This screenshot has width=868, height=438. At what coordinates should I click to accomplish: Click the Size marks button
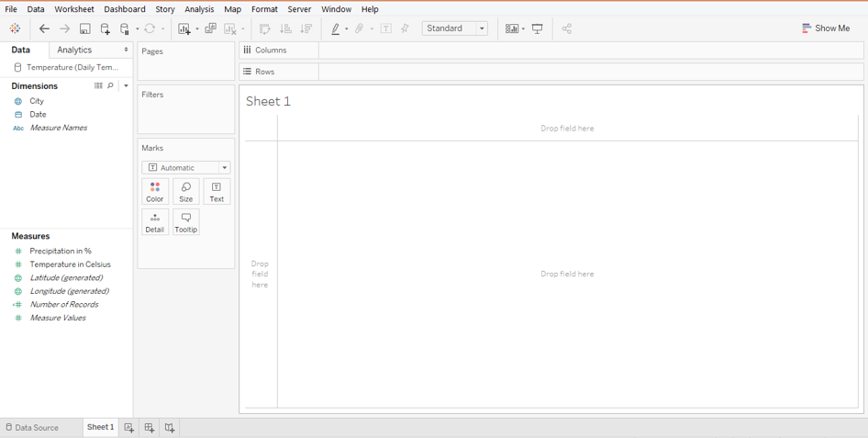point(186,192)
